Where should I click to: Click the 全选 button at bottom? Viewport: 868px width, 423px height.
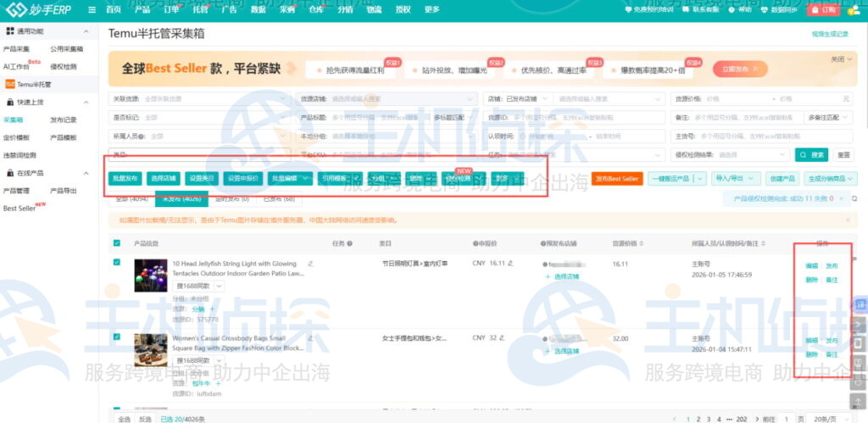[124, 419]
